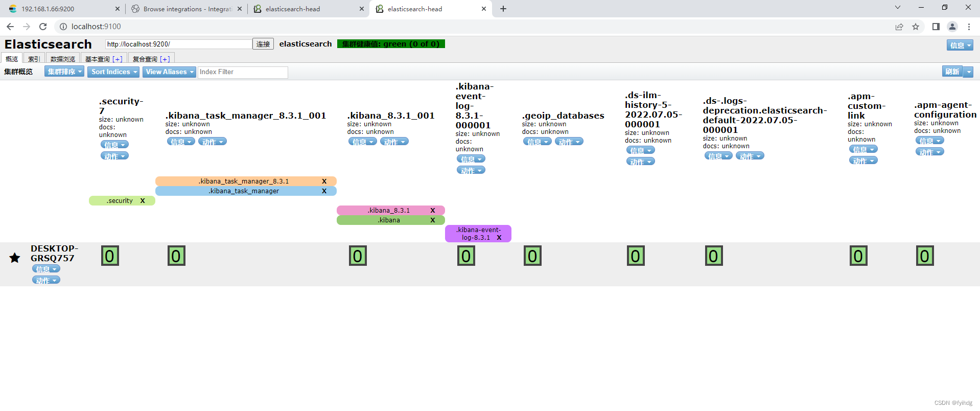Open the View Aliases dropdown
The image size is (980, 411).
(169, 72)
